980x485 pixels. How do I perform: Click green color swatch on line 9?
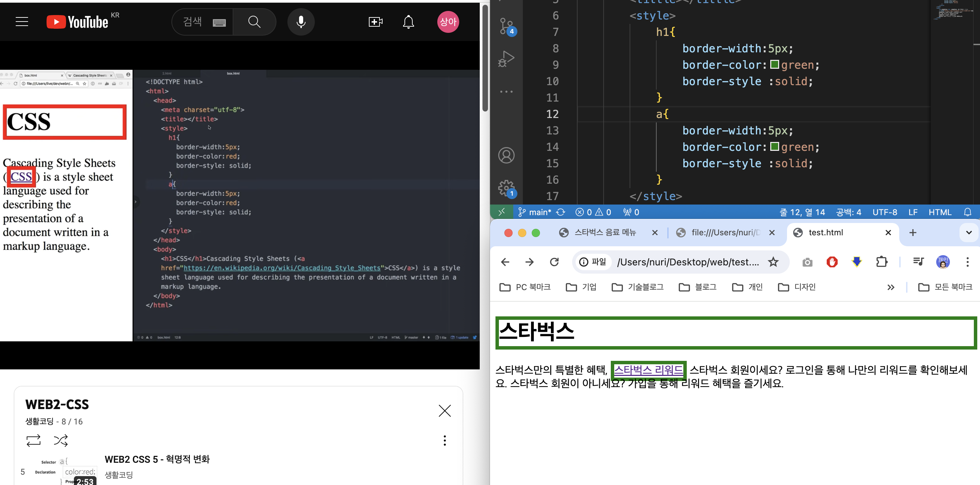(774, 64)
